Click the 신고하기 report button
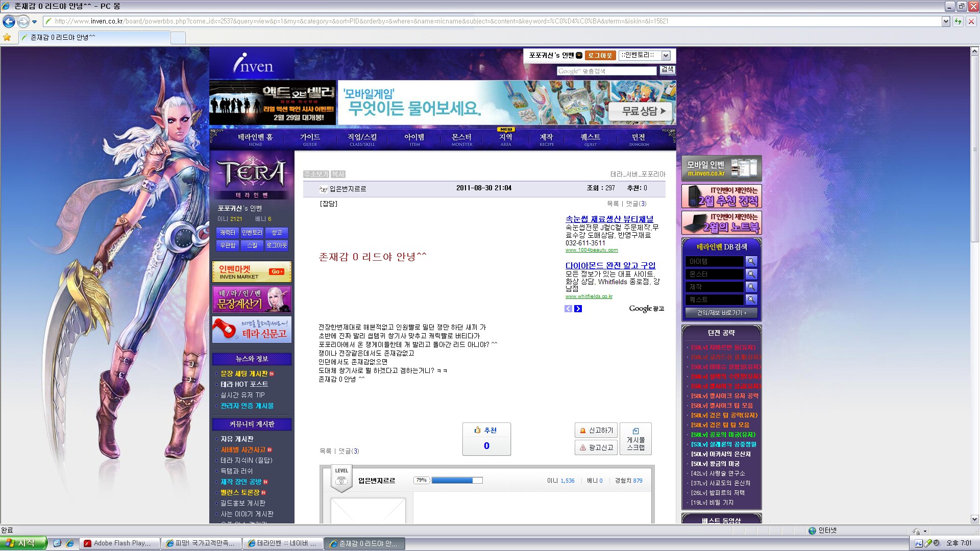Viewport: 980px width, 551px height. tap(596, 430)
